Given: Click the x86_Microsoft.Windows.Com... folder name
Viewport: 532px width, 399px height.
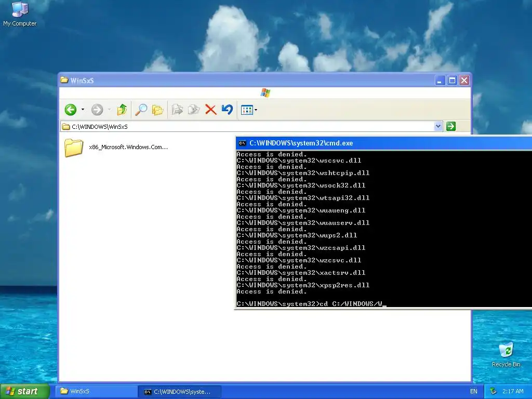Looking at the screenshot, I should click(x=128, y=147).
